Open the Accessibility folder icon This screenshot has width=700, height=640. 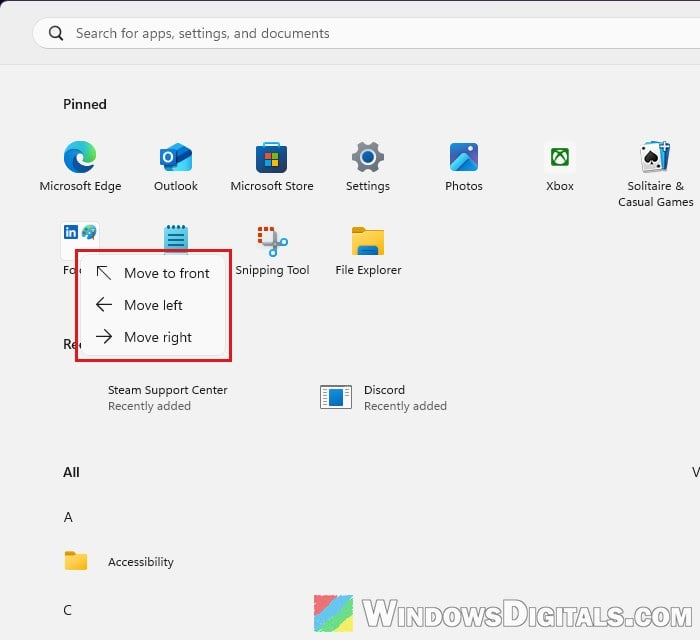point(76,561)
